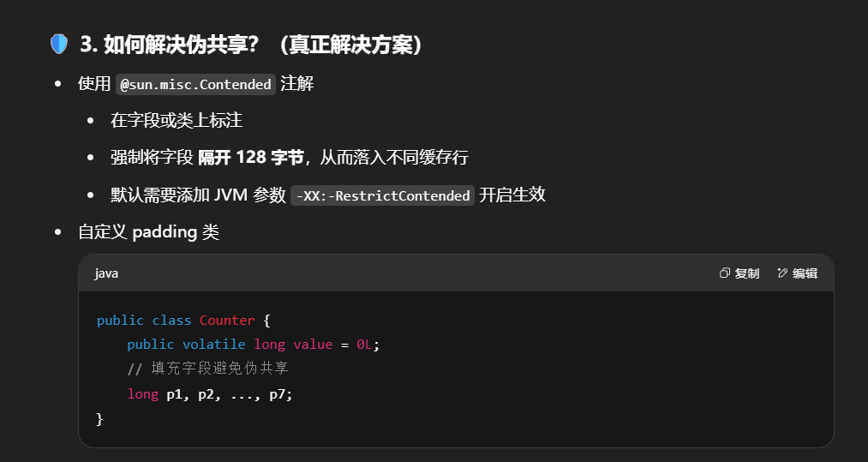Click the pencil edit icon above the code
Viewport: 868px width, 462px height.
tap(781, 273)
